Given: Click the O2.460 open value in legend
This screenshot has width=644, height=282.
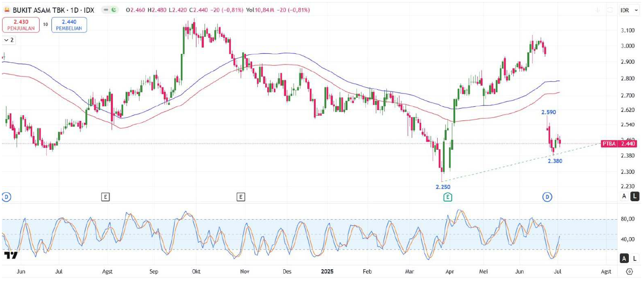Looking at the screenshot, I should [135, 9].
